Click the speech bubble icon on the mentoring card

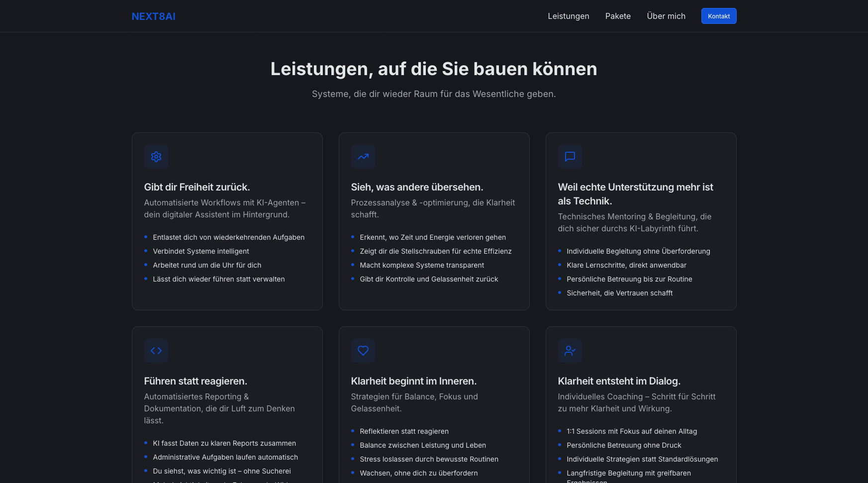(x=570, y=157)
